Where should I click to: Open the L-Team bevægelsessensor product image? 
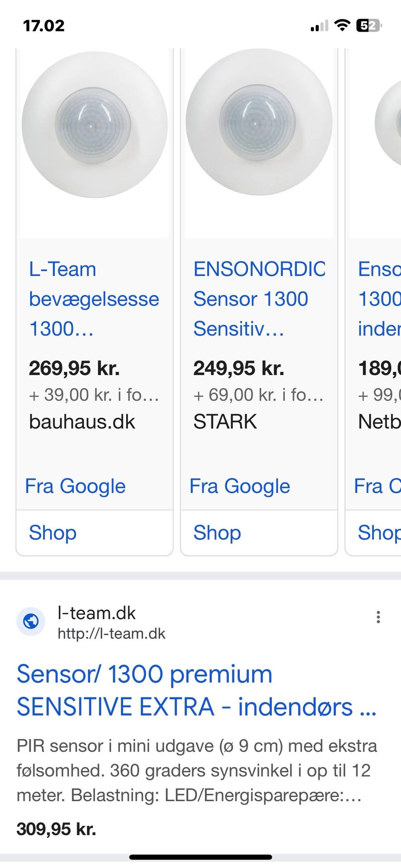(94, 125)
